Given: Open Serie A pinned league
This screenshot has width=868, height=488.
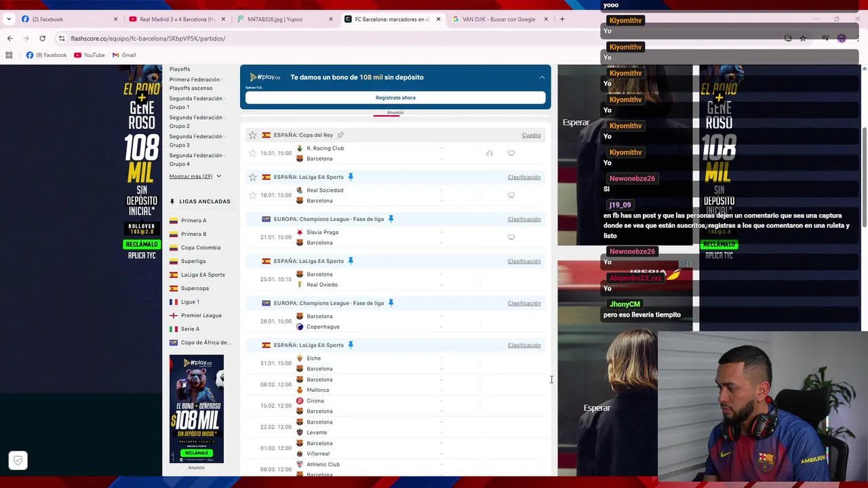Looking at the screenshot, I should coord(190,329).
